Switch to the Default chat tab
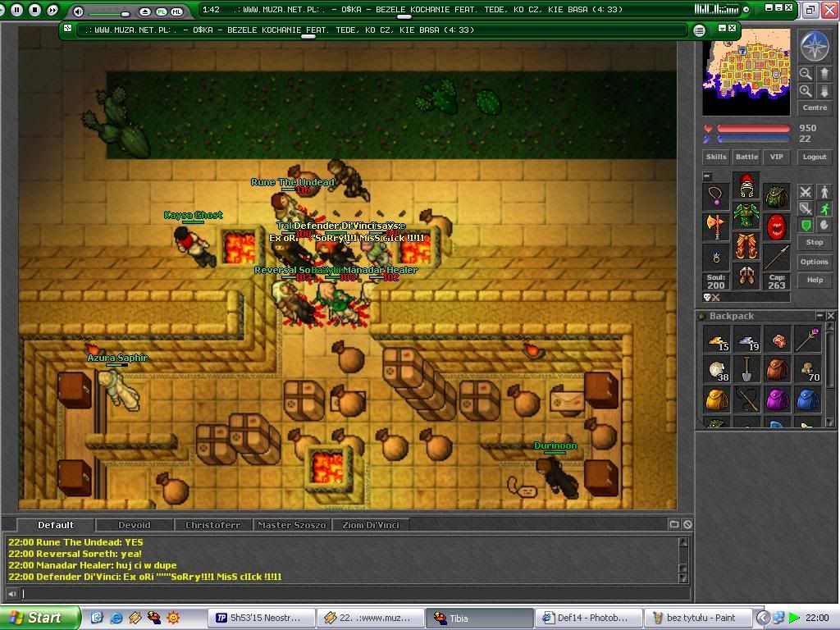Screen dimensions: 840x630 (x=56, y=525)
